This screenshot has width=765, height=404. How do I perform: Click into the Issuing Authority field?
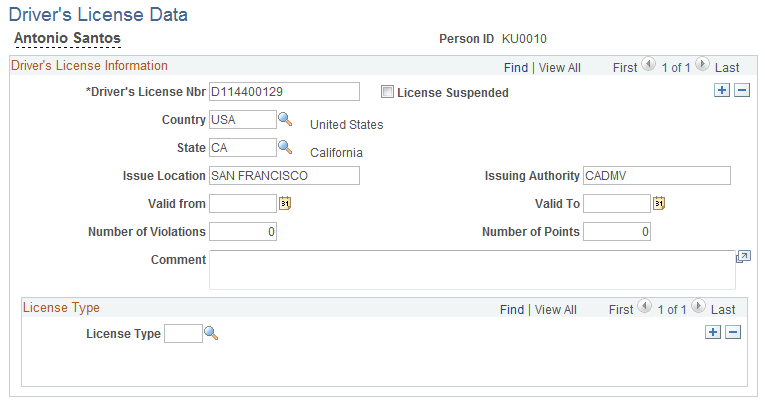657,176
